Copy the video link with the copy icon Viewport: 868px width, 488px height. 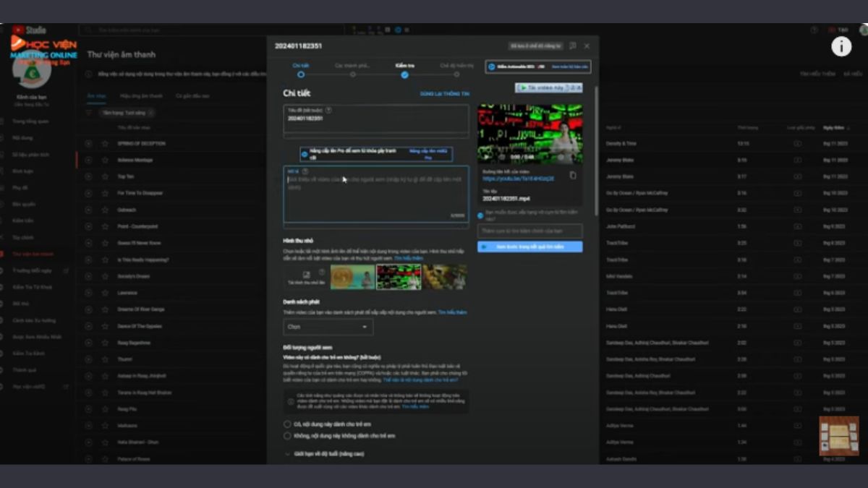(x=573, y=175)
